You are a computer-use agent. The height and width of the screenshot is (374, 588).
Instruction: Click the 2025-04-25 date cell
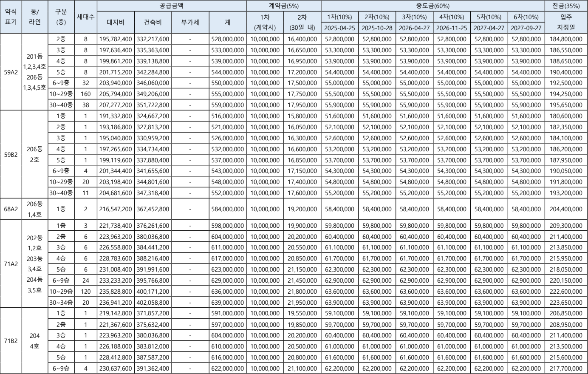click(340, 28)
